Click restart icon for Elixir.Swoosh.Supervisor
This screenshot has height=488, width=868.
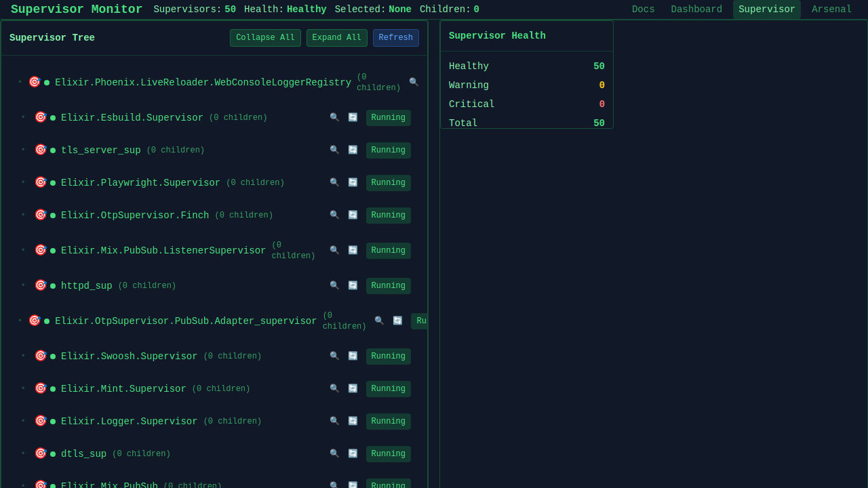pos(353,356)
